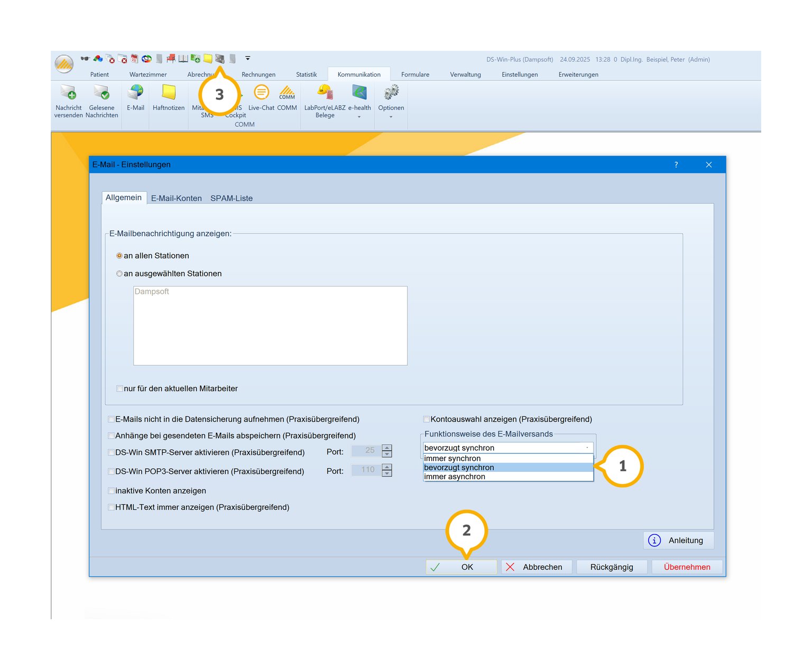The image size is (812, 670).
Task: Choose 'immer asynchron' from the dropdown list
Action: 455,477
